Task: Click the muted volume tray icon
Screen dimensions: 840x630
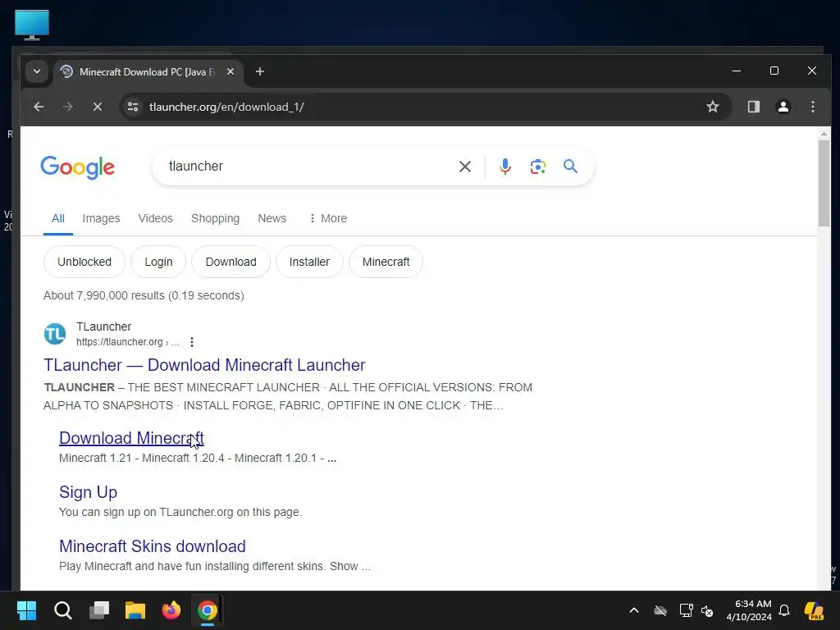Action: [x=708, y=610]
